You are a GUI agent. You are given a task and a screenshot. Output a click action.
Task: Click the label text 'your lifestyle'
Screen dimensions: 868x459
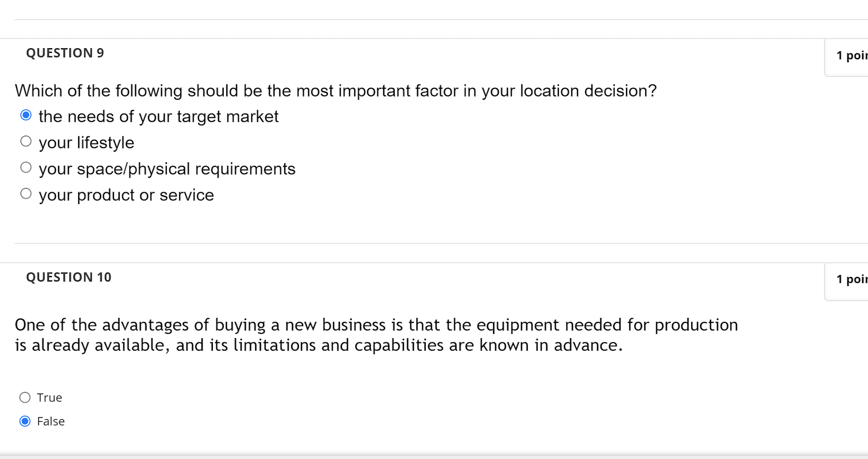click(x=86, y=142)
